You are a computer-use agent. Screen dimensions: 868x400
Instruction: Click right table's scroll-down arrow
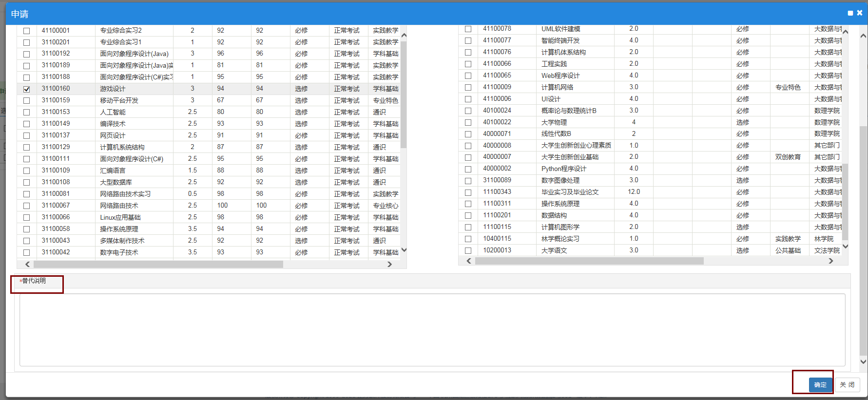(x=845, y=247)
